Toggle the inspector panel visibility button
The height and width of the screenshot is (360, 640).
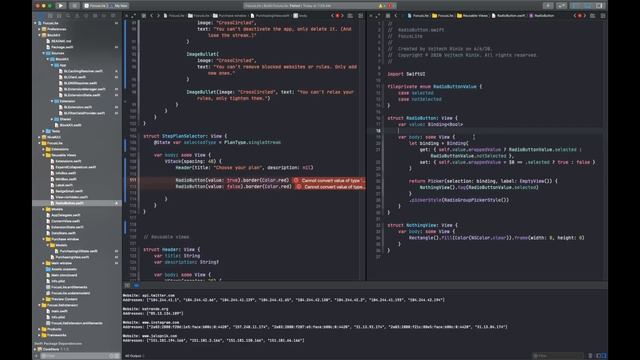(599, 6)
